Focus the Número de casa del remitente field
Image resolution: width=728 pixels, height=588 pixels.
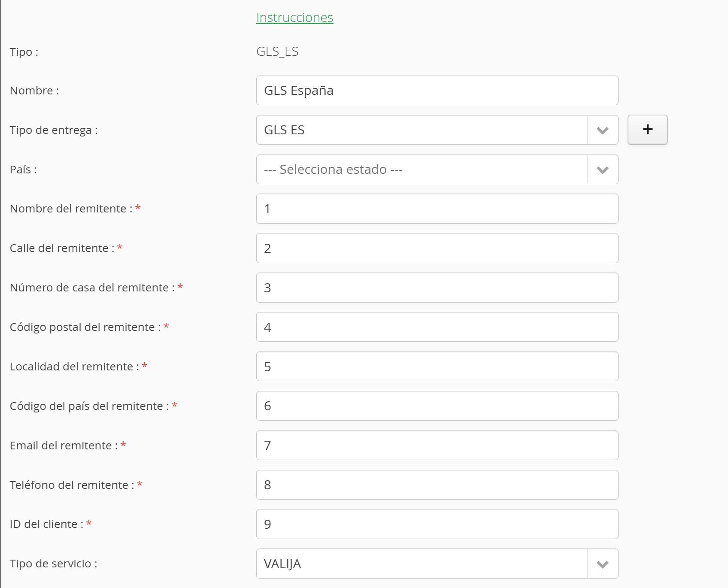(x=437, y=288)
